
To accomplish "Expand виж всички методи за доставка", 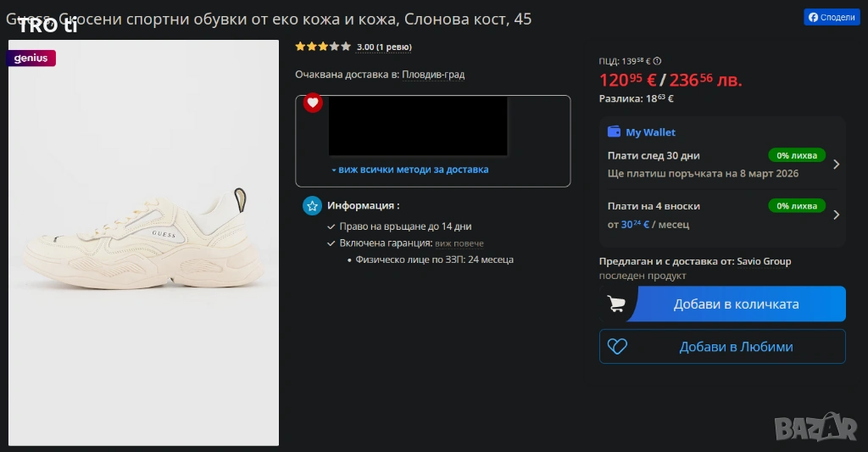I will coord(409,170).
